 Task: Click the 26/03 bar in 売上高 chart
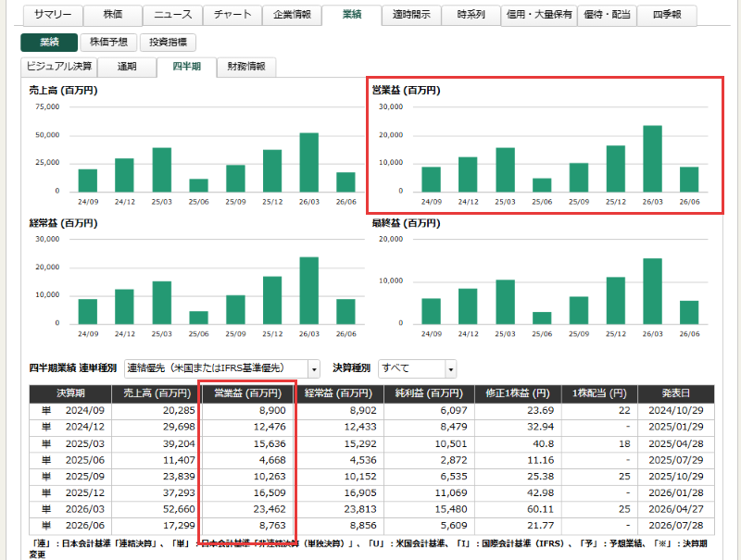(x=309, y=162)
